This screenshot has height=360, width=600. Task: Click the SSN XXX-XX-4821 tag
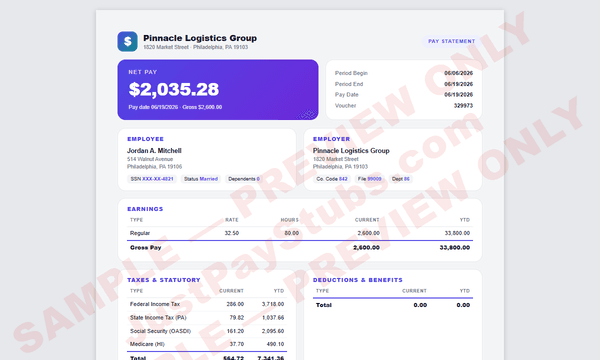point(152,179)
